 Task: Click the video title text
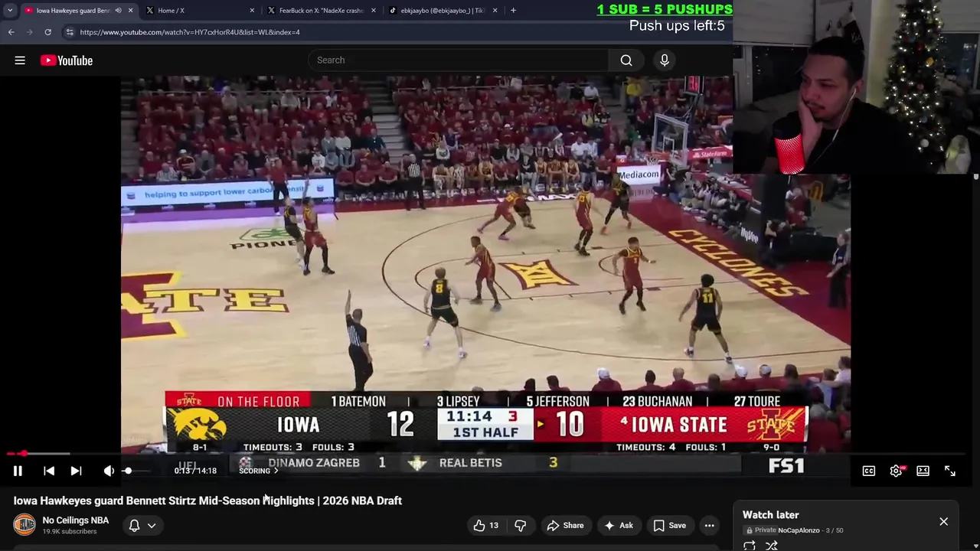(207, 500)
